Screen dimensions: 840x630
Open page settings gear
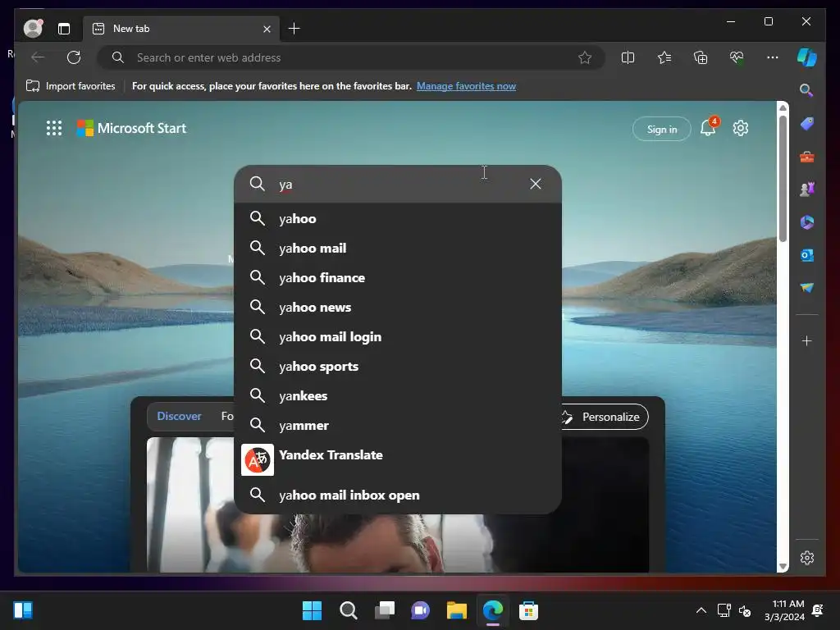(x=741, y=128)
